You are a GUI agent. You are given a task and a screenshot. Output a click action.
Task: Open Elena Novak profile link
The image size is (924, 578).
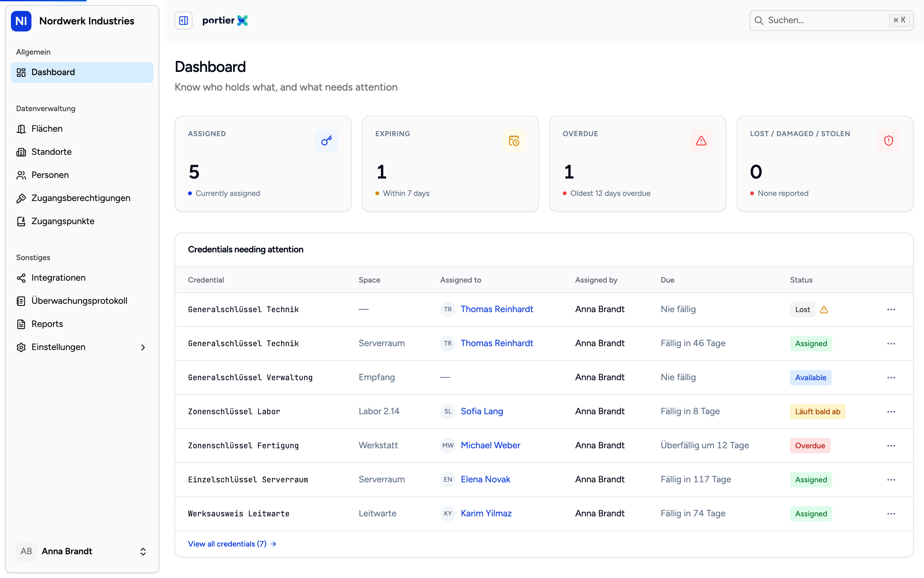[x=485, y=479]
